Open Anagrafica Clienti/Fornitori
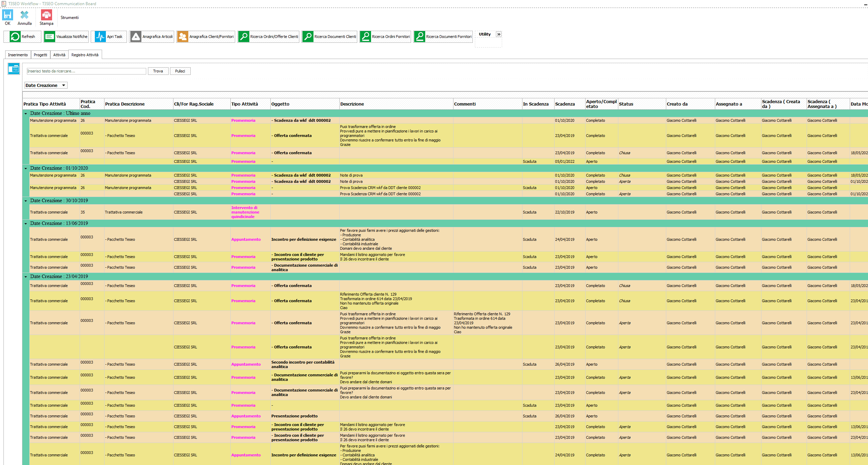This screenshot has height=465, width=868. pos(206,37)
